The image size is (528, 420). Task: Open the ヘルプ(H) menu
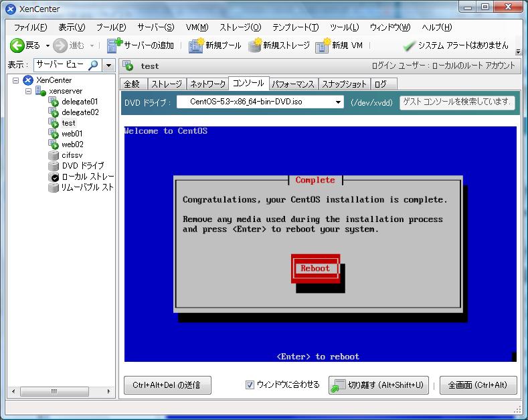point(437,27)
